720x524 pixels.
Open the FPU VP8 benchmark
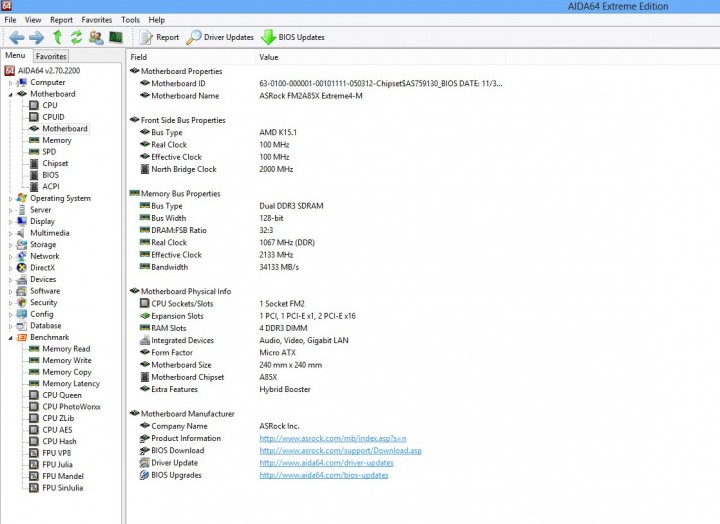(x=56, y=453)
